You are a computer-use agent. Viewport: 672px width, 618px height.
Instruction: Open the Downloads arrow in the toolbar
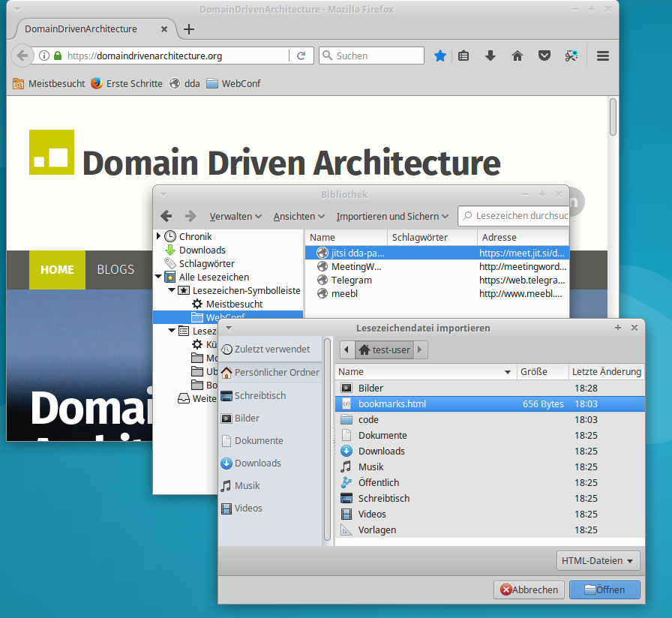[490, 55]
